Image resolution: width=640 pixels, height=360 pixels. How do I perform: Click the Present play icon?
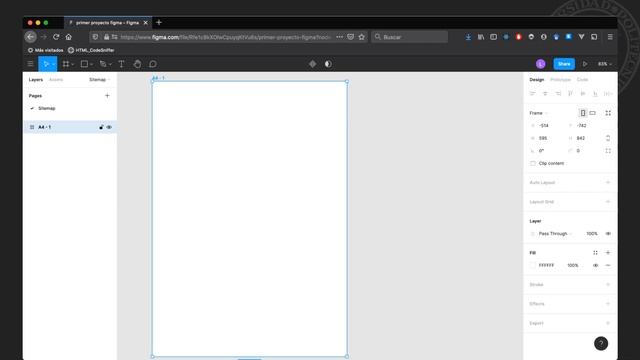585,64
